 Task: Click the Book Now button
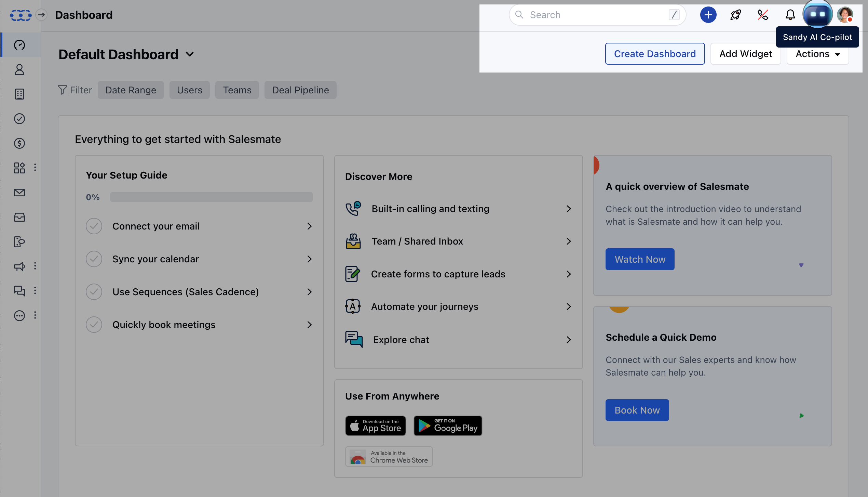pos(637,410)
